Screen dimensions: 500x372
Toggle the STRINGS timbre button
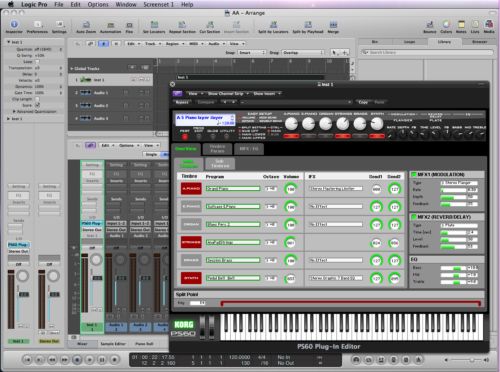pos(191,242)
